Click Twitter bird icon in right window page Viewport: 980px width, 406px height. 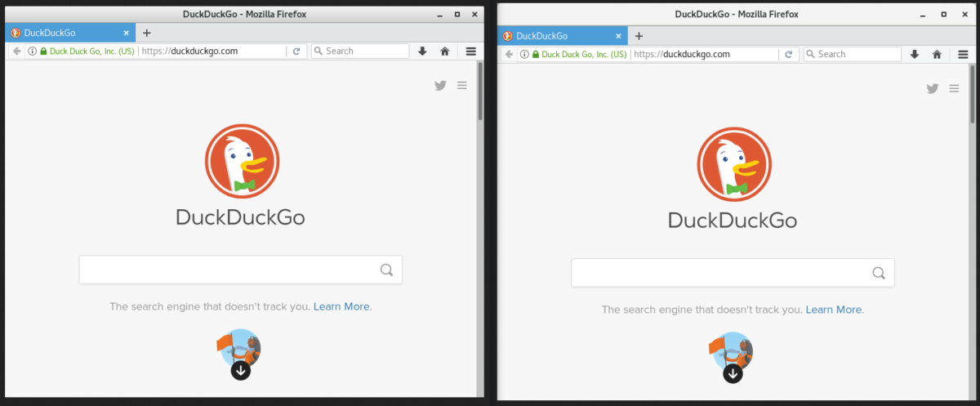coord(933,88)
